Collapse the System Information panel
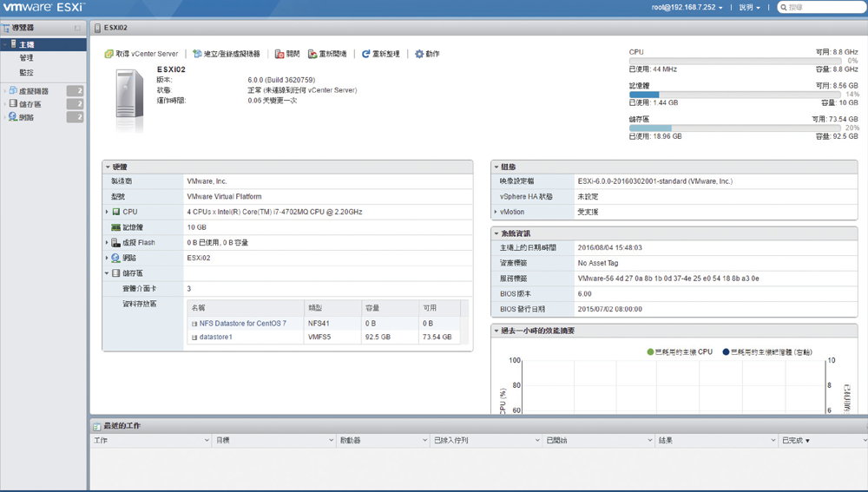This screenshot has height=492, width=868. [496, 233]
